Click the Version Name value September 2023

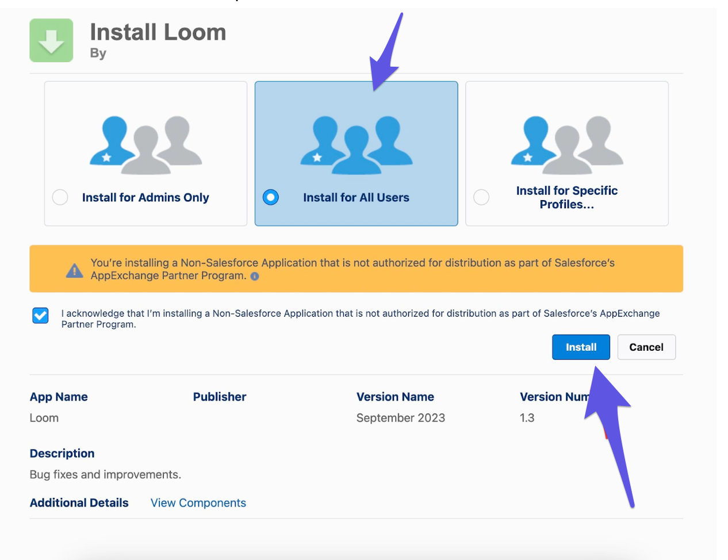click(x=401, y=418)
